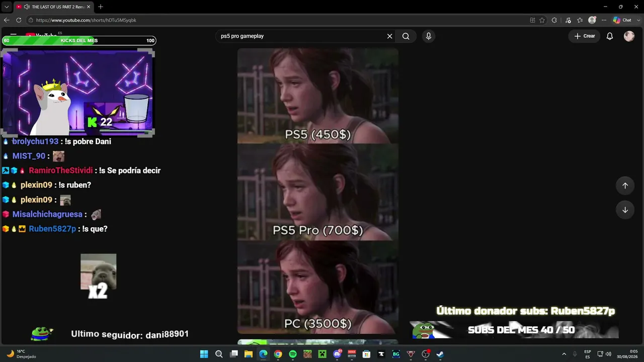
Task: Click the Shorts video player
Action: [x=318, y=191]
